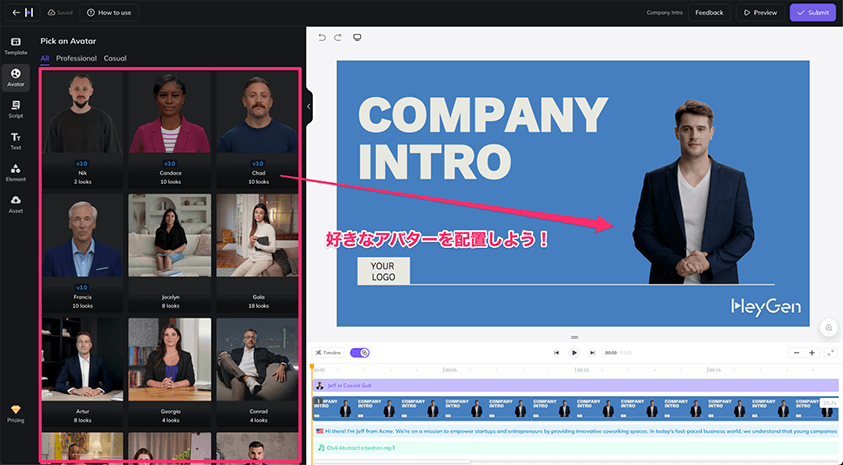
Task: Collapse the avatar side panel
Action: pos(309,106)
